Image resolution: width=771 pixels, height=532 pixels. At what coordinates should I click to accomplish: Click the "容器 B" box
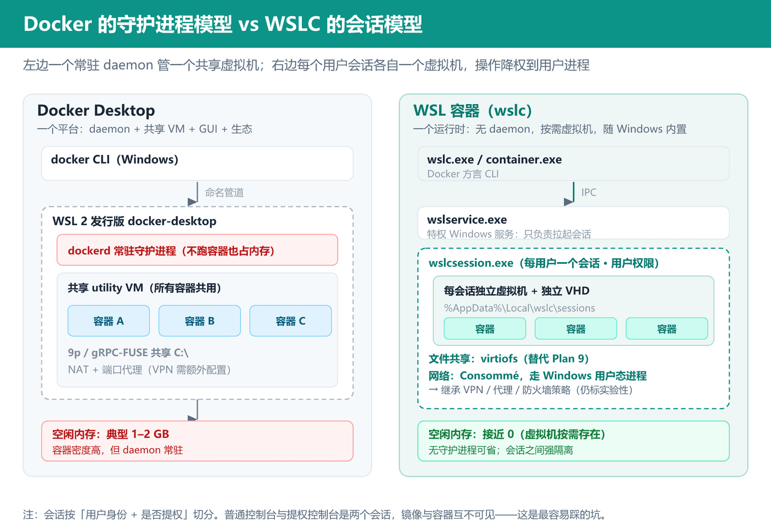click(199, 321)
